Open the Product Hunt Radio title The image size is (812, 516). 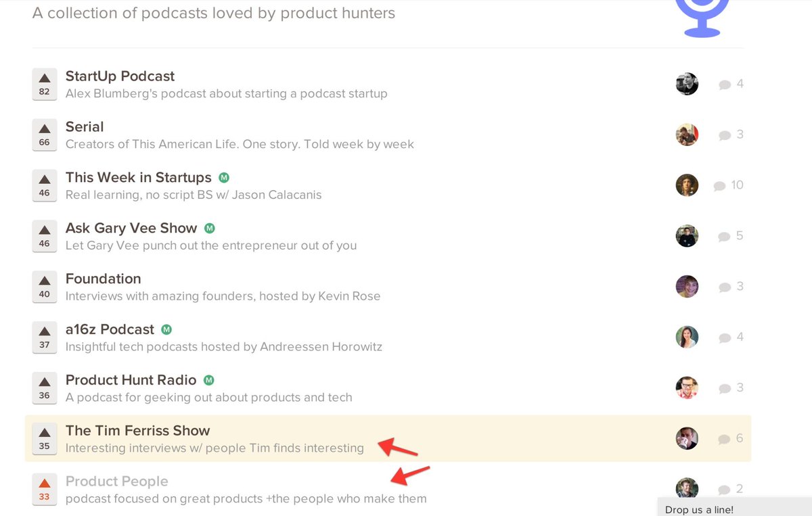click(x=131, y=380)
